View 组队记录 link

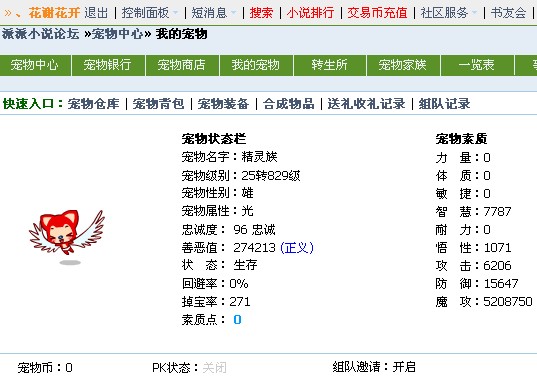tap(444, 104)
